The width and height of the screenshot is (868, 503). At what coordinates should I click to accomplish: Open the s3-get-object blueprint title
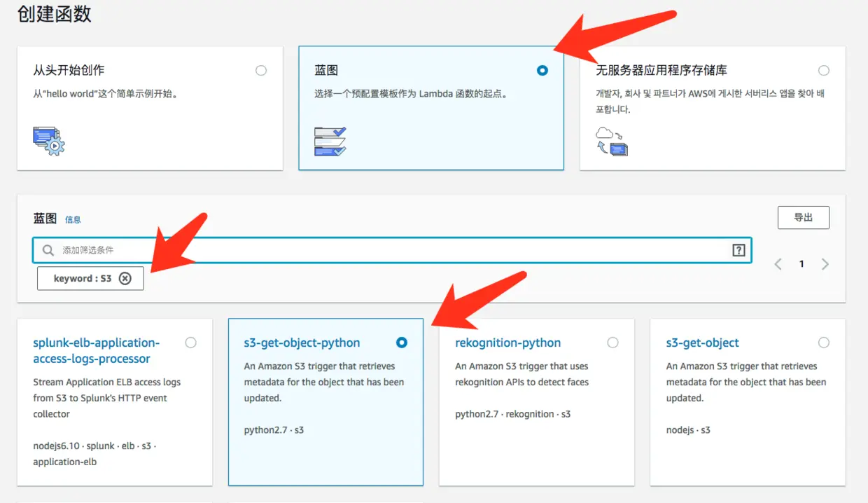pos(702,343)
